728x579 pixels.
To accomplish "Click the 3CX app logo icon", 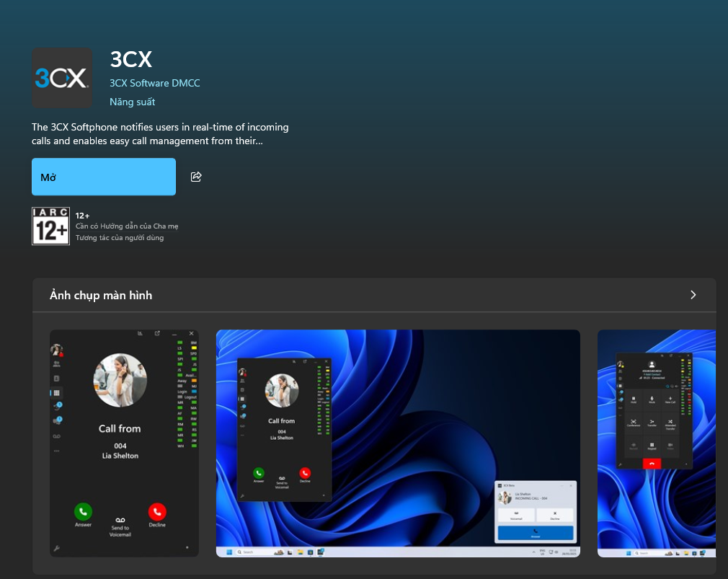I will point(62,78).
